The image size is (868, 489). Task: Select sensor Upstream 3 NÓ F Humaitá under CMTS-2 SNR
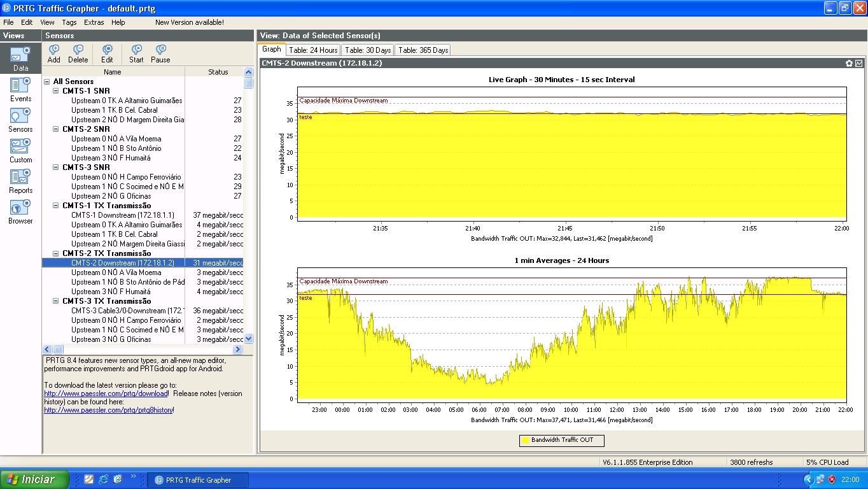pos(111,158)
